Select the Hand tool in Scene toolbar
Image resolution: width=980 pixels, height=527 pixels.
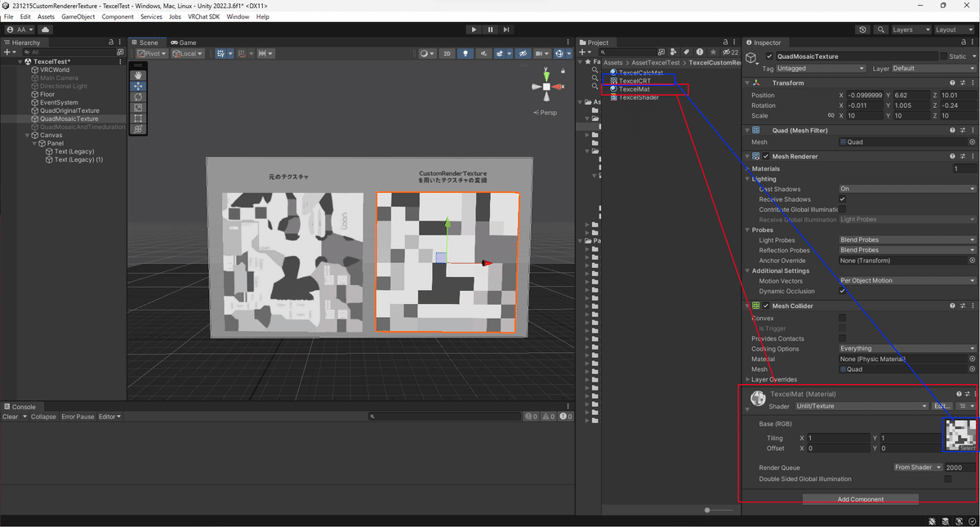(139, 75)
